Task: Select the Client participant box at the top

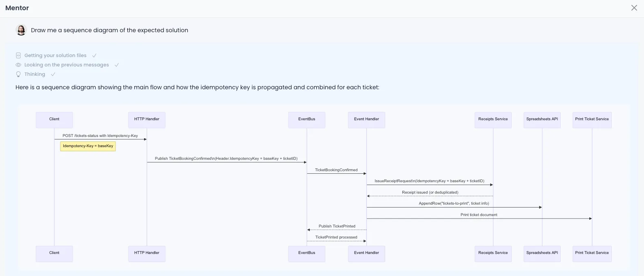Action: click(54, 119)
